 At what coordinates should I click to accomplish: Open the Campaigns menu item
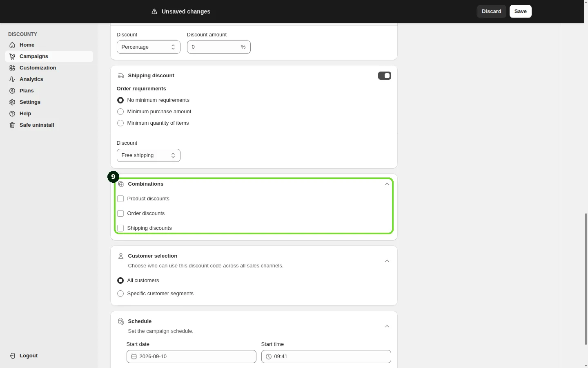(x=49, y=56)
